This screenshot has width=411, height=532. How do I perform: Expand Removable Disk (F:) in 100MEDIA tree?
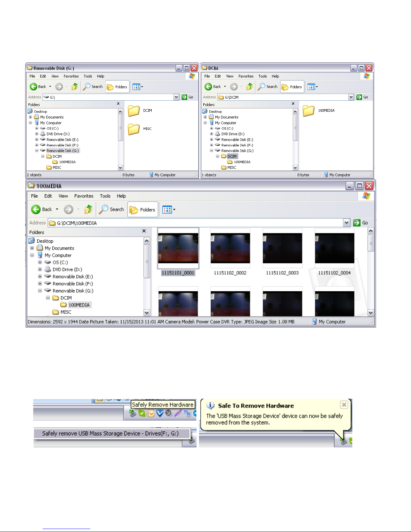click(40, 284)
